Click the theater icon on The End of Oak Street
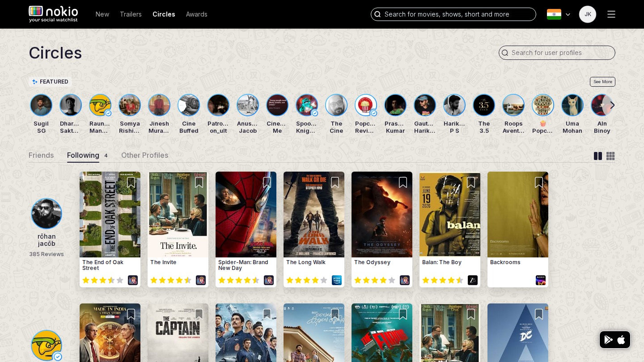The height and width of the screenshot is (362, 644). (x=133, y=280)
